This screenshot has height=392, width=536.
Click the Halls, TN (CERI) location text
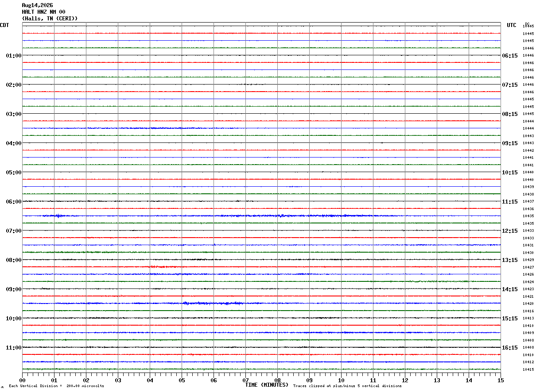50,19
